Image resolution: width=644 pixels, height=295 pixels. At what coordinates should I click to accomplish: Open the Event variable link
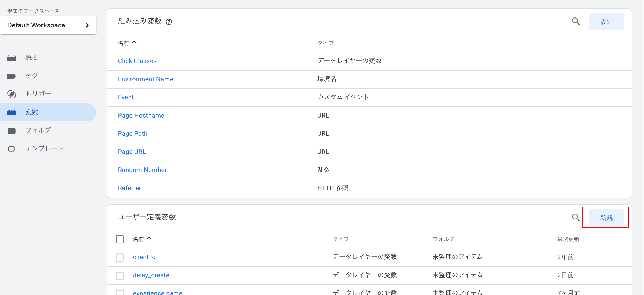tap(126, 97)
